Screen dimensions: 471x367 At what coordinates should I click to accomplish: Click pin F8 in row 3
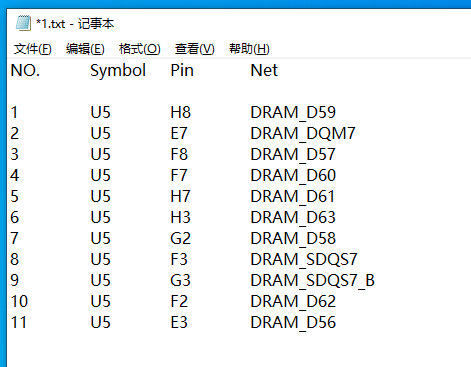tap(179, 154)
